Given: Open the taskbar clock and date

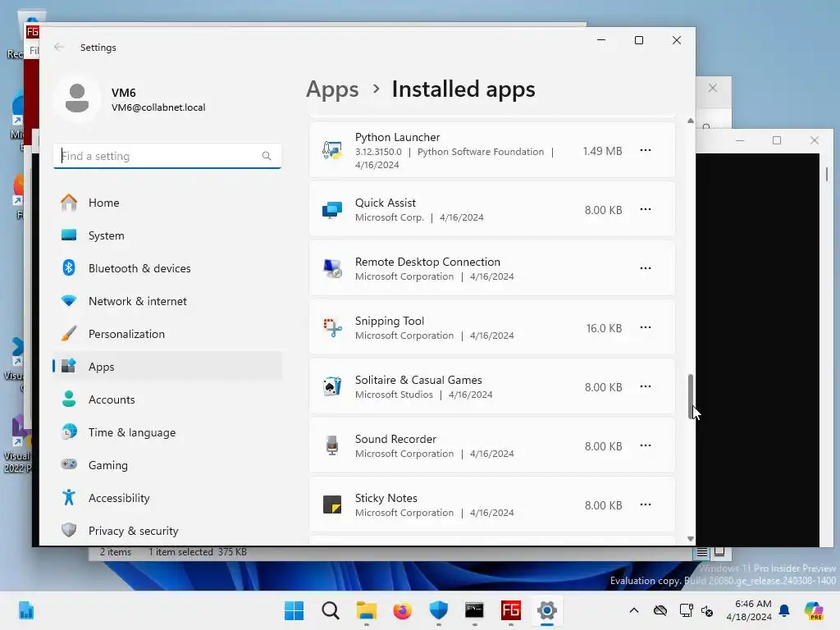Looking at the screenshot, I should point(749,610).
